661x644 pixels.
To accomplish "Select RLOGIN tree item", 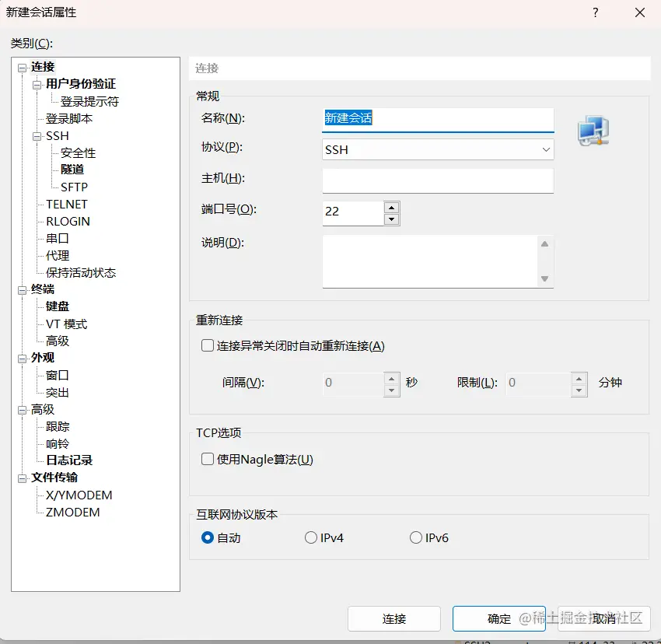I will click(x=68, y=222).
